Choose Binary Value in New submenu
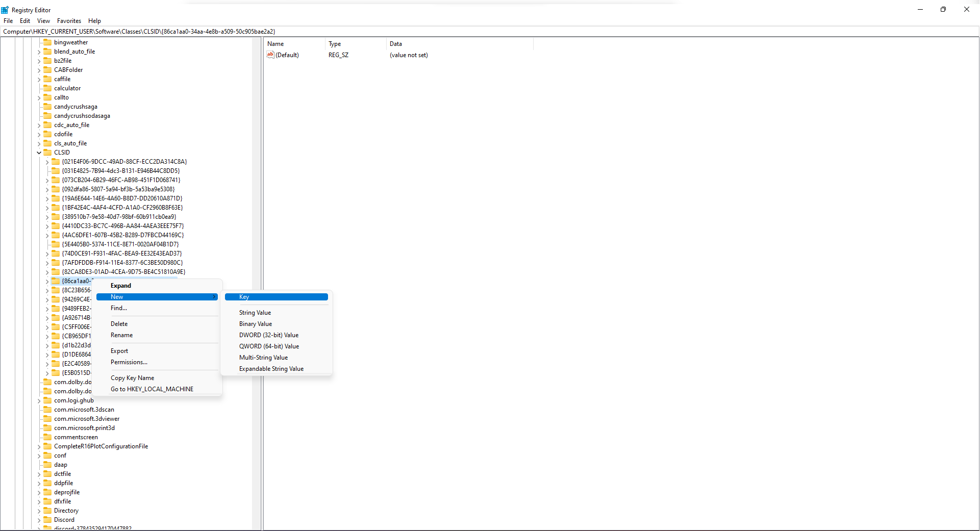Screen dimensions: 980x531 277,324
